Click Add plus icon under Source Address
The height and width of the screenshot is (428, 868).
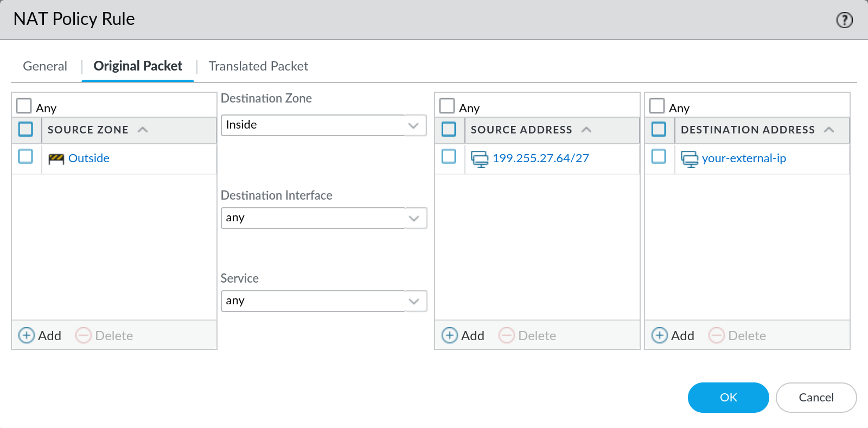click(x=450, y=336)
